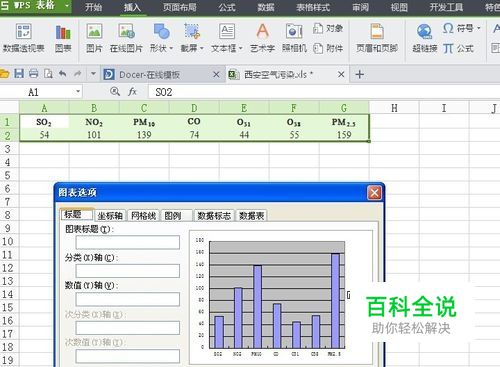The width and height of the screenshot is (500, 367).
Task: Select column H header
Action: tap(394, 108)
